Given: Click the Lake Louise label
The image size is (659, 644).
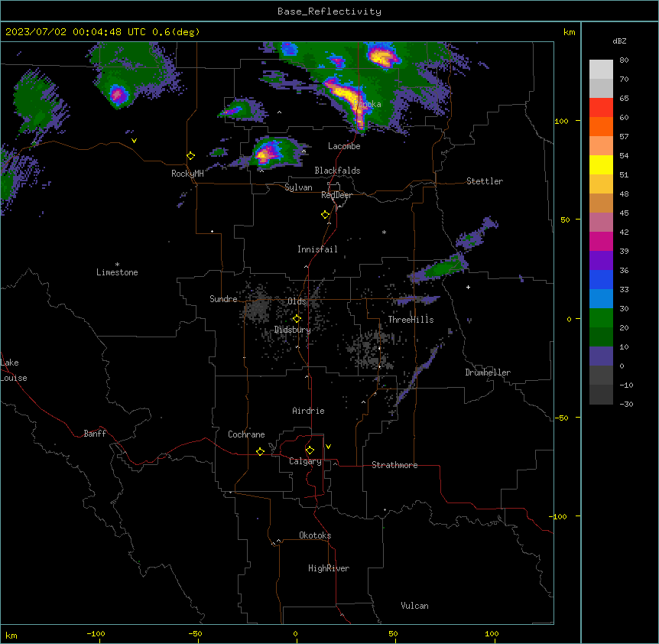Looking at the screenshot, I should [14, 370].
